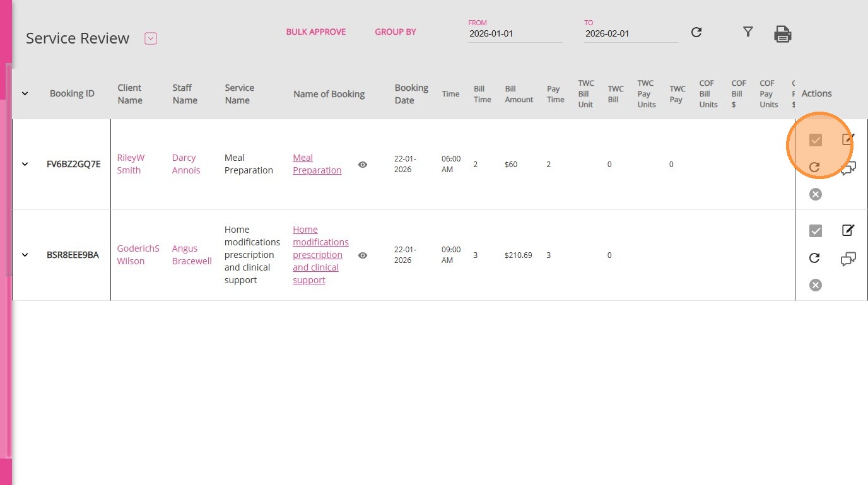Expand row for booking BSR8EEE9BA
868x485 pixels.
[x=25, y=255]
